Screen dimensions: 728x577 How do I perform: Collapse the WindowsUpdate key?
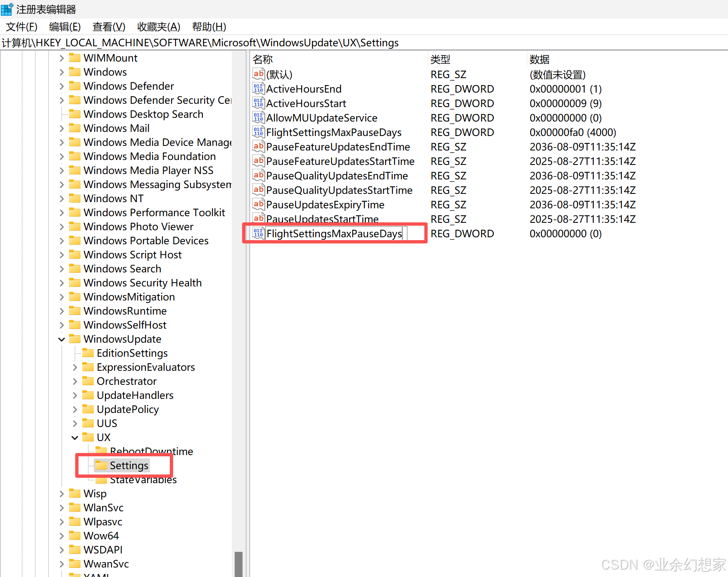pyautogui.click(x=62, y=339)
